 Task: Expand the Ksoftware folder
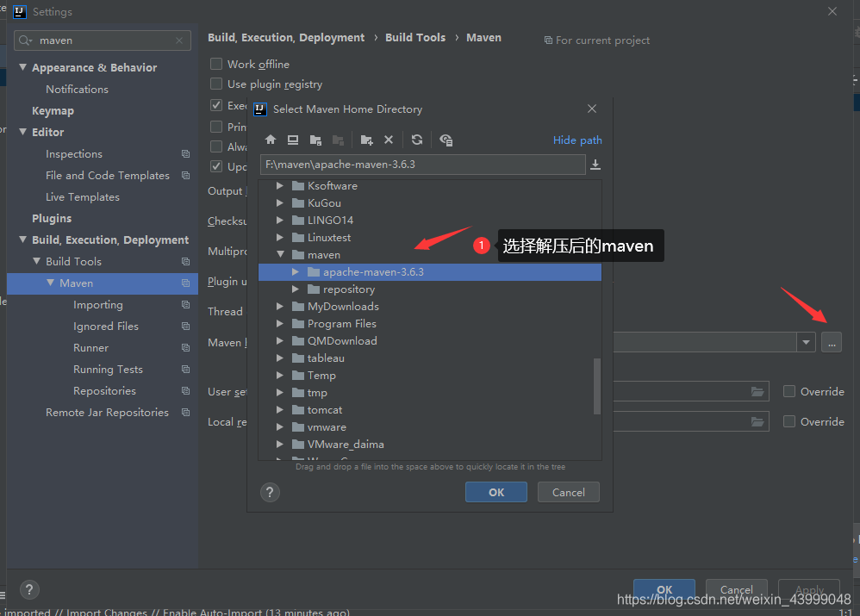pos(280,186)
